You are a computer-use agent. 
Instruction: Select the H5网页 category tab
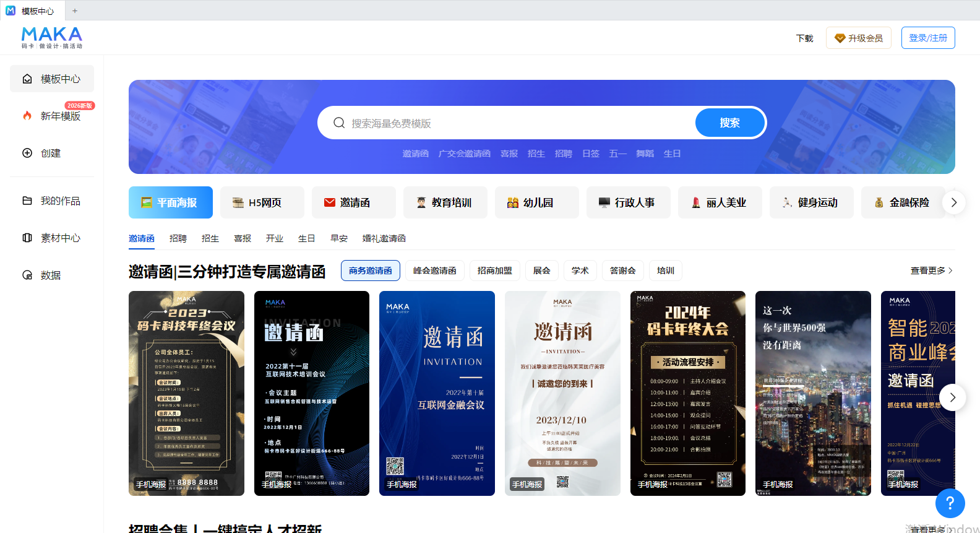click(262, 202)
